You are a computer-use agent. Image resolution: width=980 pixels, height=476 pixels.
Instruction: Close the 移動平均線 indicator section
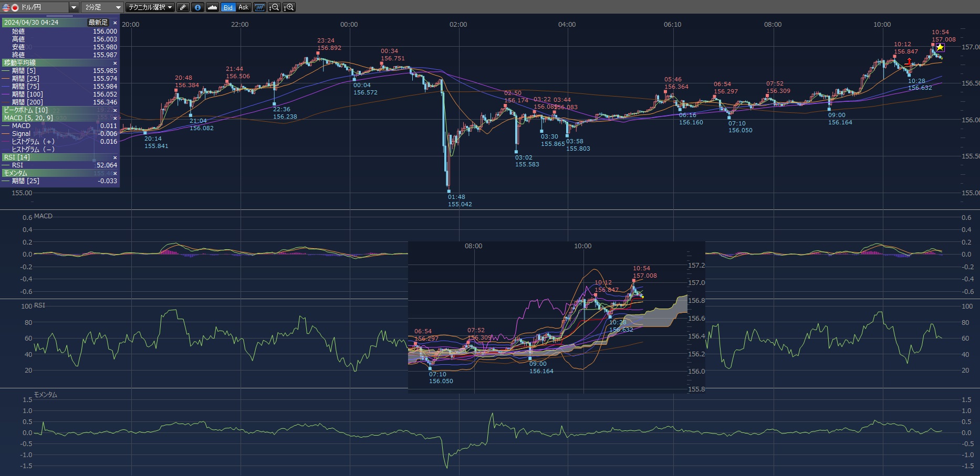pos(115,63)
